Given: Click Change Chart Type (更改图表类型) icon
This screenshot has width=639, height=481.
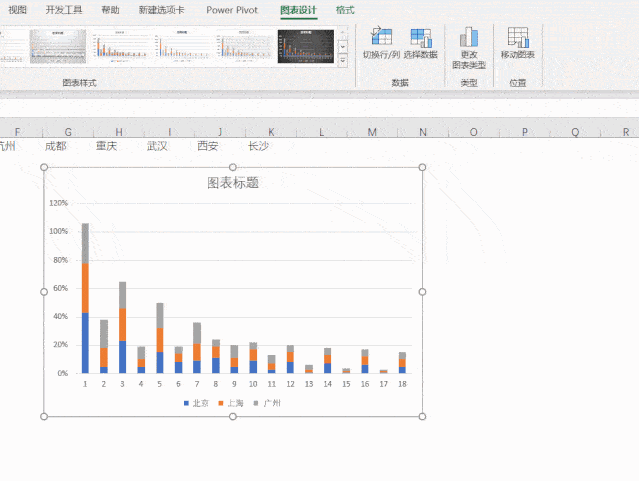Looking at the screenshot, I should tap(469, 37).
